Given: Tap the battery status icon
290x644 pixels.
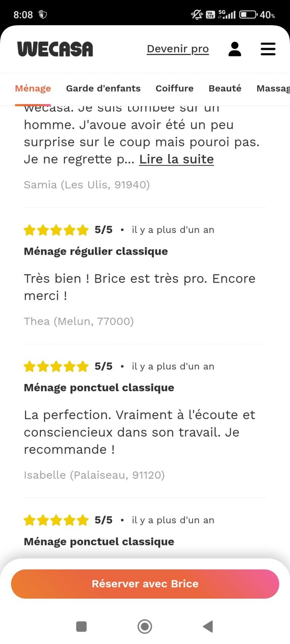Looking at the screenshot, I should (x=248, y=15).
